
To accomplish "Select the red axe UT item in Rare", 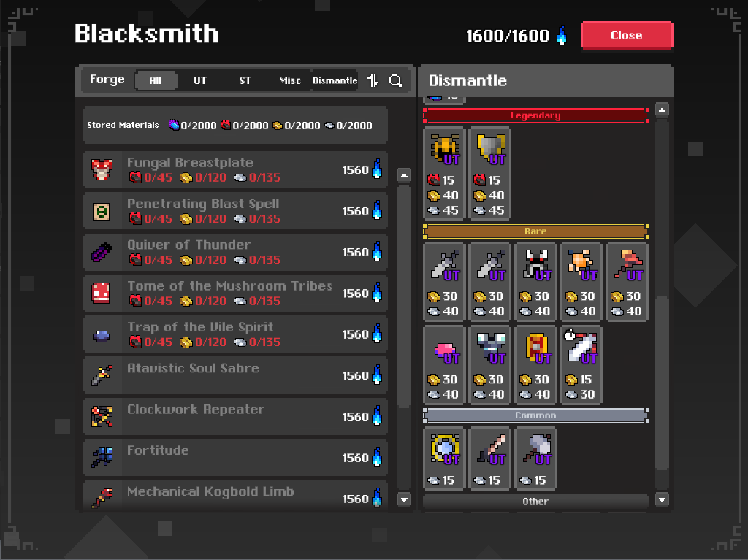I will pos(627,282).
